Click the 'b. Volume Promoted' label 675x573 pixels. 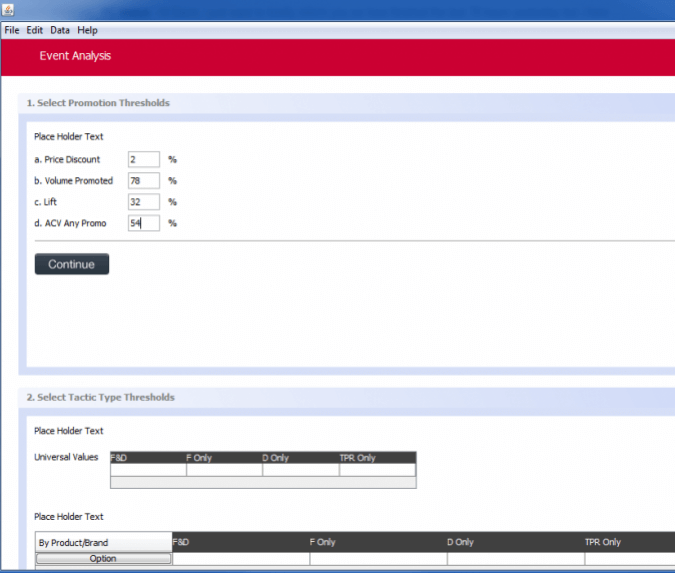tap(74, 180)
